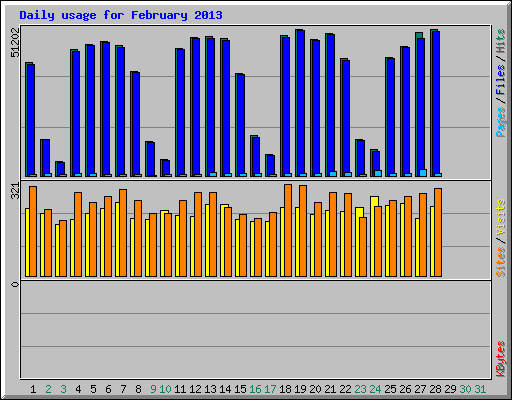
Task: Click day label '14' on the axis
Action: [x=225, y=389]
